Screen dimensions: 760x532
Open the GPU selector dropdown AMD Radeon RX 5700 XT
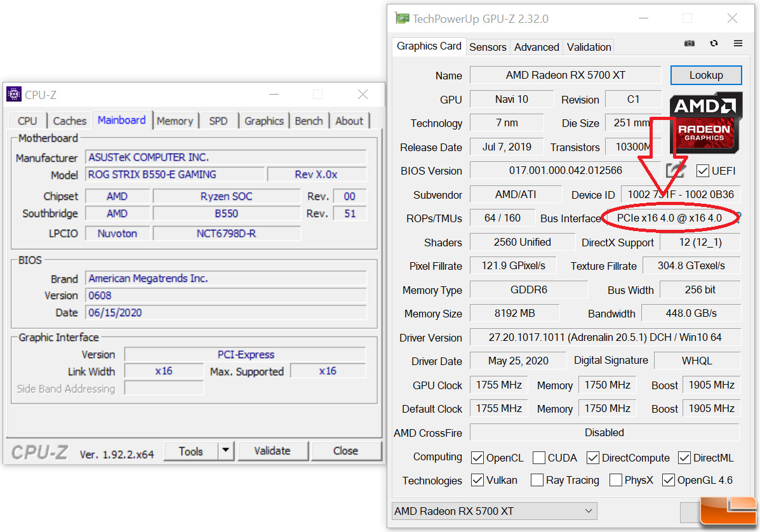click(495, 511)
